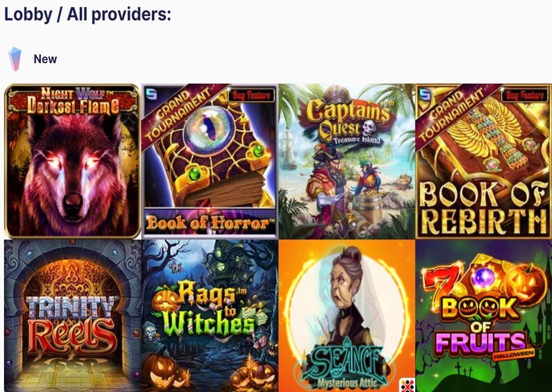
Task: Click Buy Feature badge on Book of Horror
Action: (251, 95)
